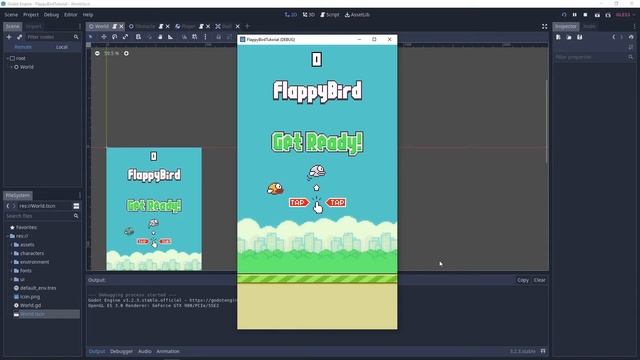Switch to the 3D workspace

[309, 15]
